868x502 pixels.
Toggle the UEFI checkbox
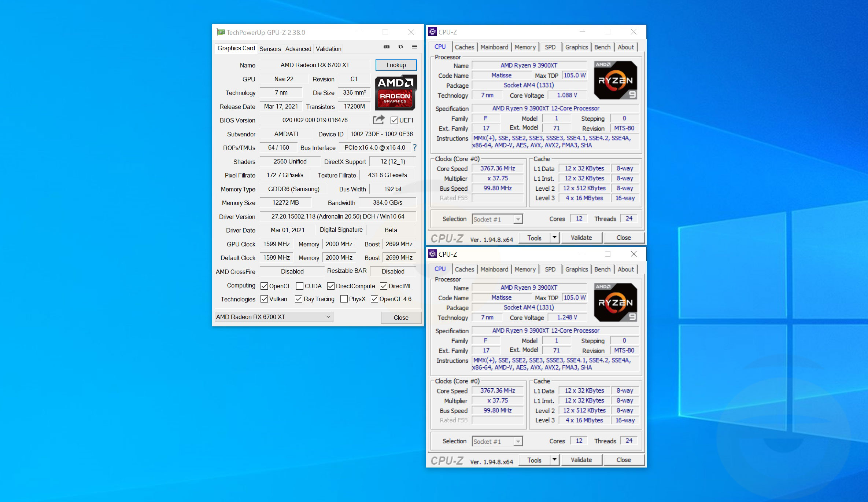click(394, 120)
